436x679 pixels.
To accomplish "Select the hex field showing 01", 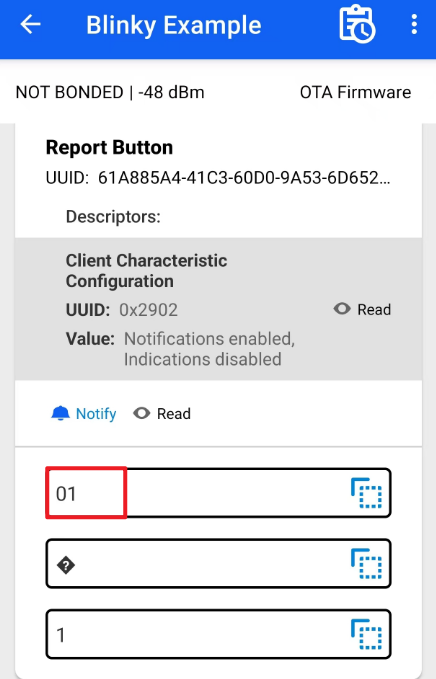I will point(218,493).
